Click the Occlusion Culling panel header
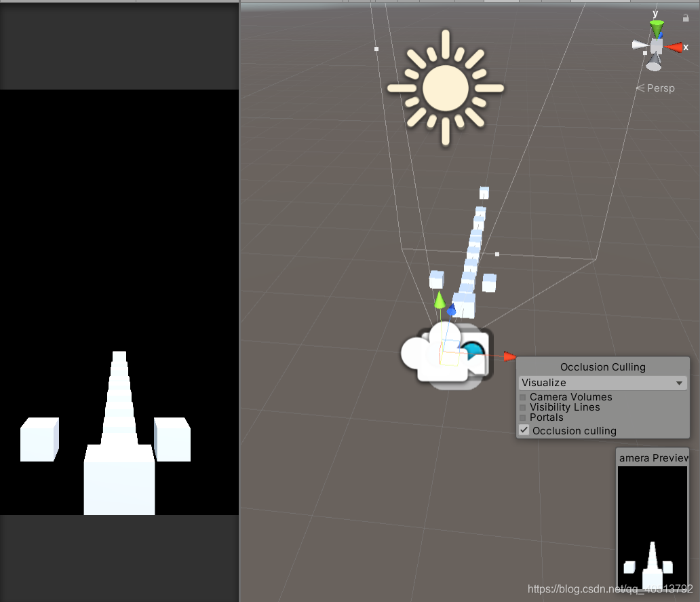Image resolution: width=700 pixels, height=602 pixels. pos(602,367)
